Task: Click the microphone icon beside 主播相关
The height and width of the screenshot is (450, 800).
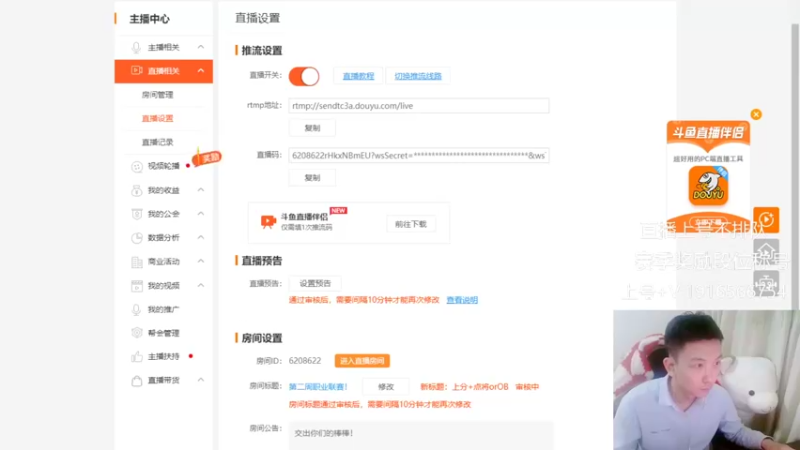Action: [x=136, y=47]
